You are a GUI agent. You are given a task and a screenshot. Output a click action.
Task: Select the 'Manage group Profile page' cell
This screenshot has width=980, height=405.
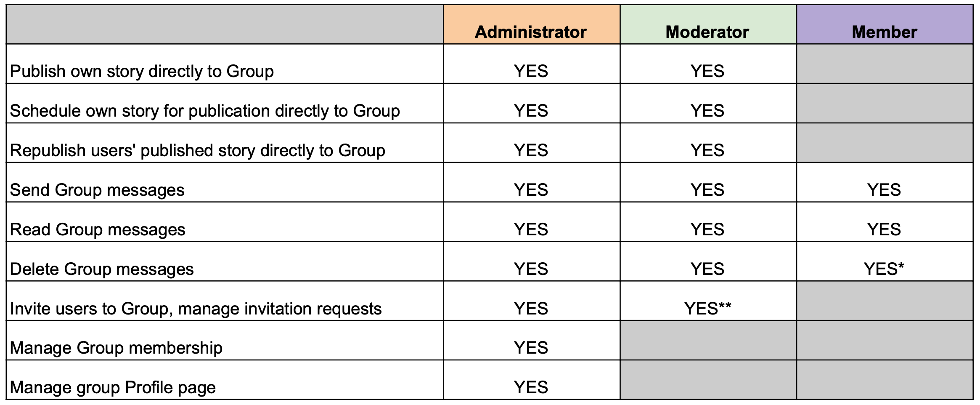[x=225, y=380]
